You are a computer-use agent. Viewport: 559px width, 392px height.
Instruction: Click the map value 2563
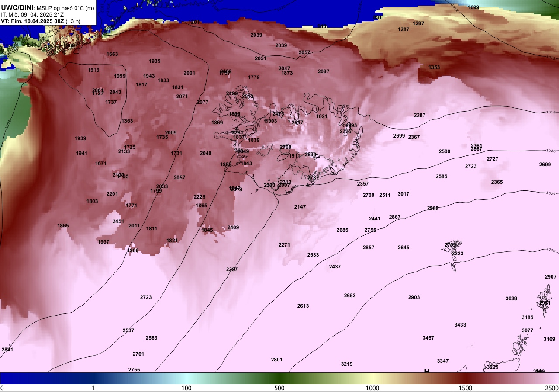[152, 338]
